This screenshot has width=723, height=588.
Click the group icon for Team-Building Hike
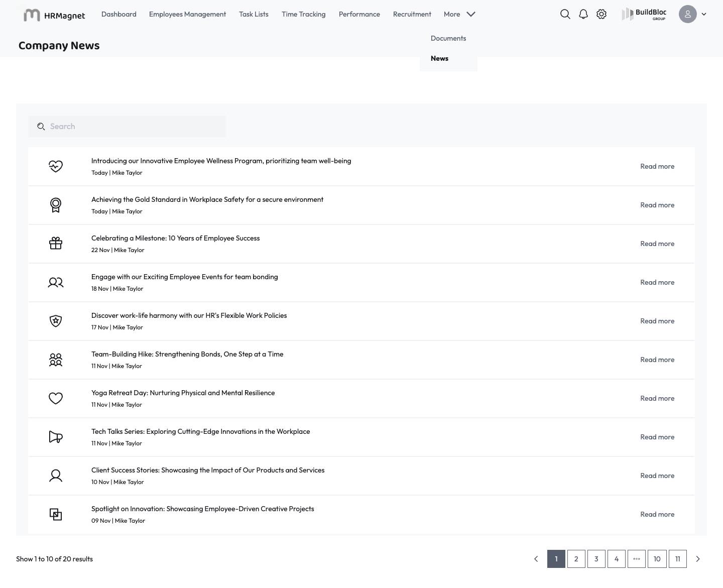click(56, 360)
